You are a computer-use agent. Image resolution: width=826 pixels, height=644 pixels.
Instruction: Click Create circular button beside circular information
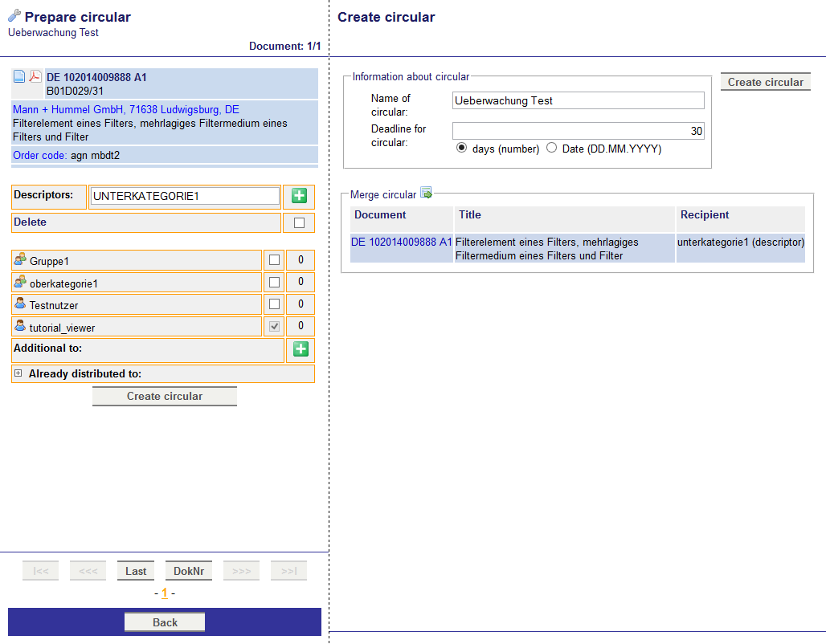pyautogui.click(x=766, y=82)
